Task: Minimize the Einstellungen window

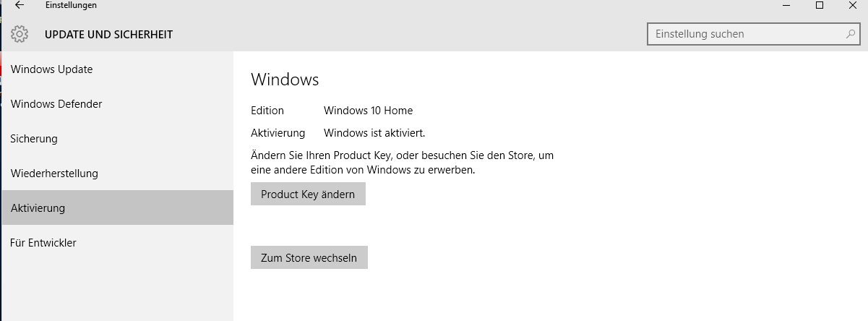Action: point(786,6)
